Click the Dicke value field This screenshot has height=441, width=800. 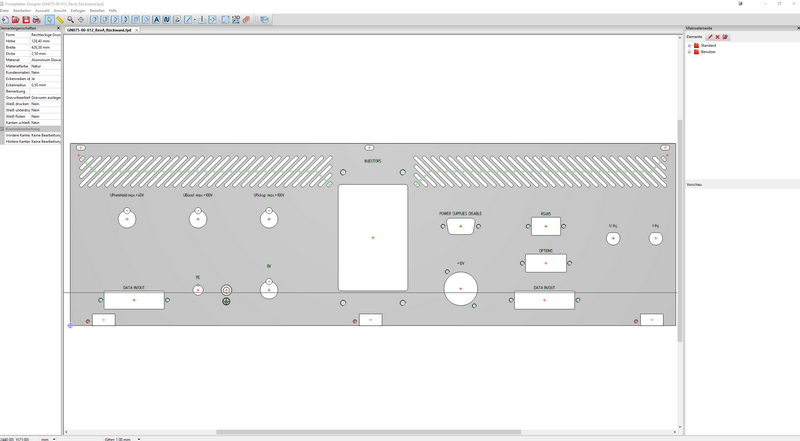[x=45, y=54]
